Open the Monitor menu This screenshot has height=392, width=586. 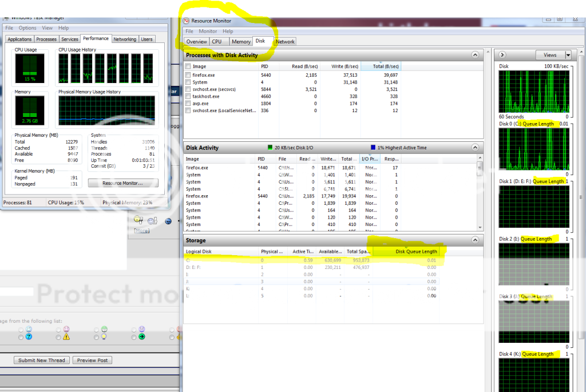pos(207,31)
